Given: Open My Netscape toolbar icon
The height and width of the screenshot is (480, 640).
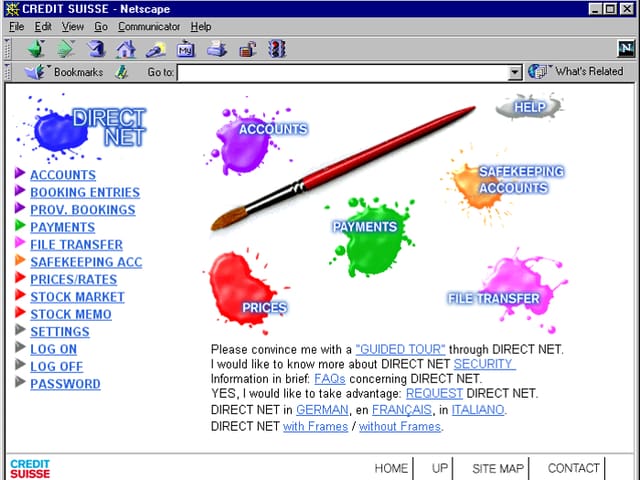Looking at the screenshot, I should pos(186,49).
